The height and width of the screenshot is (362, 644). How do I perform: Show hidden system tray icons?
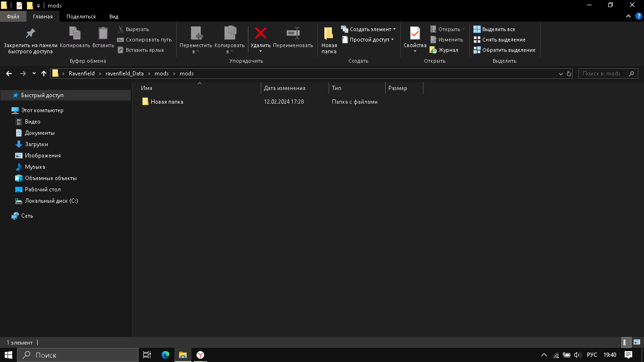[x=544, y=355]
